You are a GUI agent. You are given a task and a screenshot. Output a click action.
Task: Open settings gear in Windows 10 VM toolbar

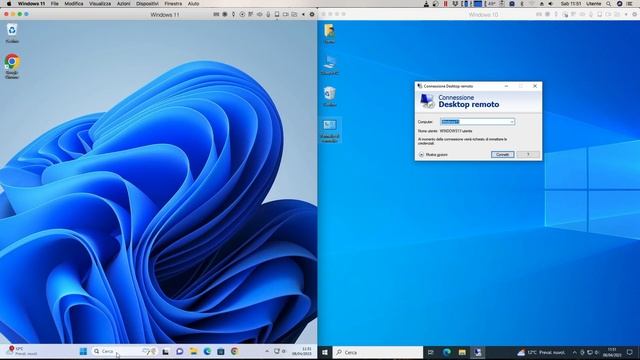pyautogui.click(x=635, y=14)
